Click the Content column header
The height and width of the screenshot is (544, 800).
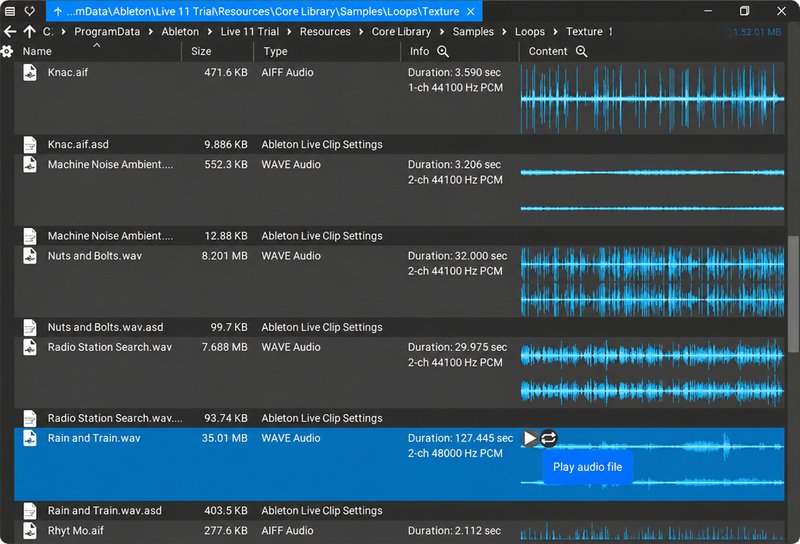point(547,51)
